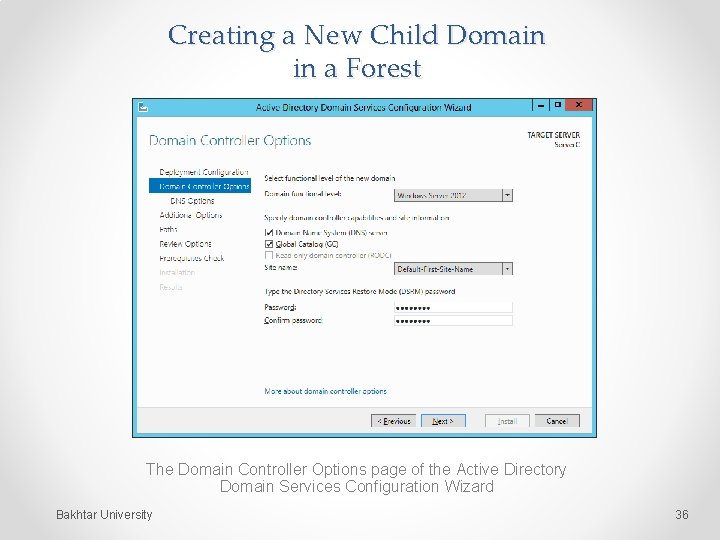Toggle Read only domain controller (RODC) checkbox
Image resolution: width=720 pixels, height=540 pixels.
pyautogui.click(x=269, y=255)
